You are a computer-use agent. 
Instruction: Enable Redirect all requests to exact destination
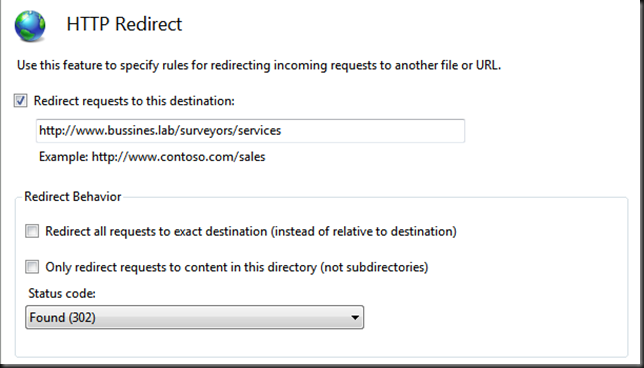pos(32,231)
